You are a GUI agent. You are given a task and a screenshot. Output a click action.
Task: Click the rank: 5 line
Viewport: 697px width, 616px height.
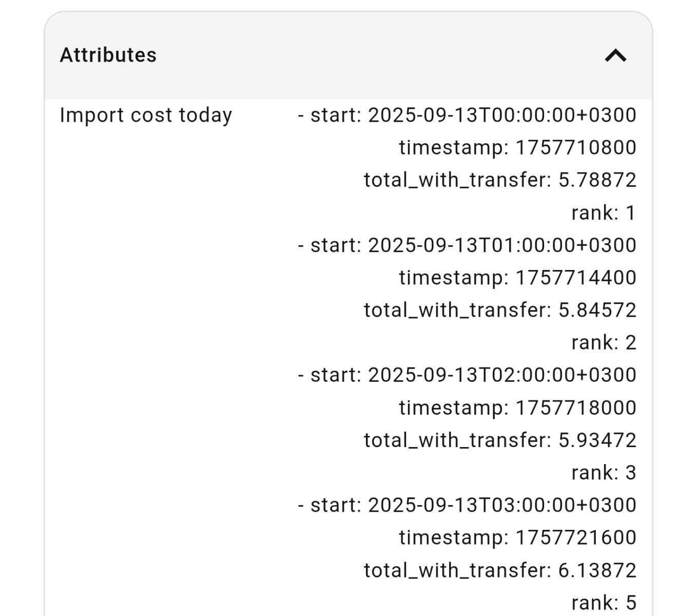click(x=604, y=603)
